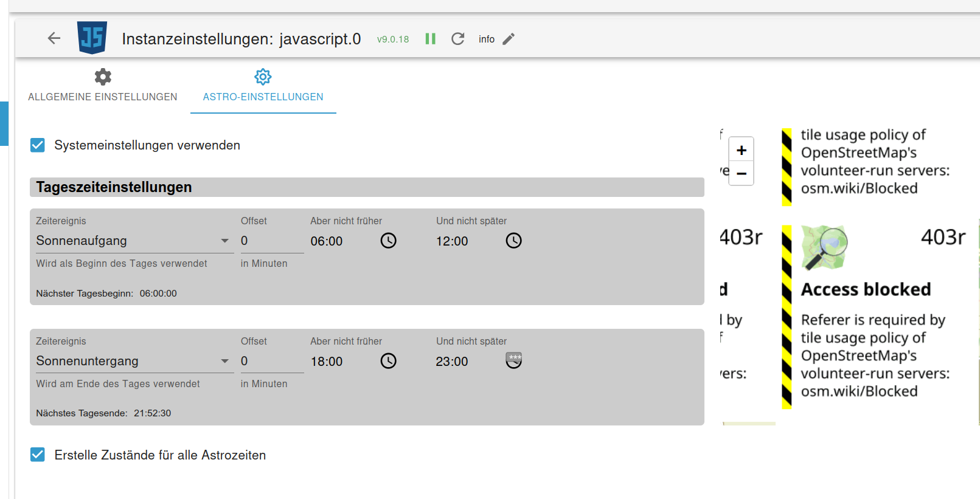The width and height of the screenshot is (980, 499).
Task: Click the Offset field for Sonnenaufgang
Action: tap(272, 241)
